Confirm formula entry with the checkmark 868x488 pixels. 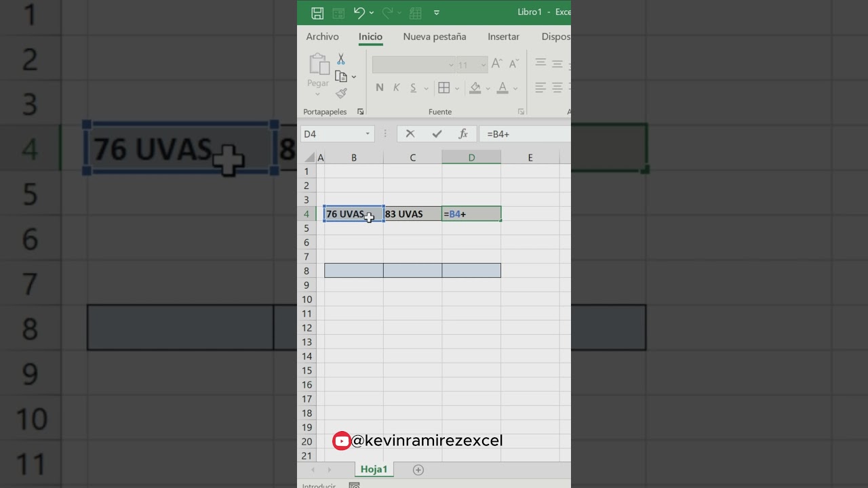coord(437,134)
